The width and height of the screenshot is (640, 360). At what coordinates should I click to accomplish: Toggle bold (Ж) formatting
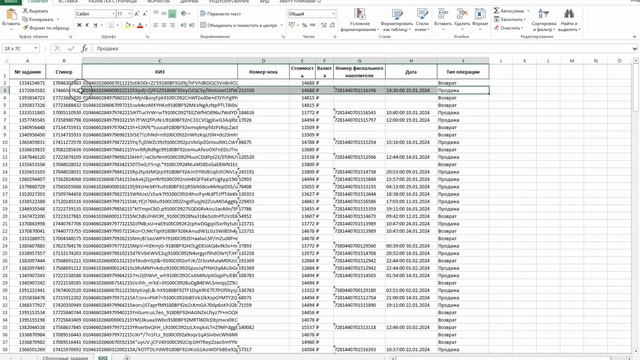click(79, 25)
